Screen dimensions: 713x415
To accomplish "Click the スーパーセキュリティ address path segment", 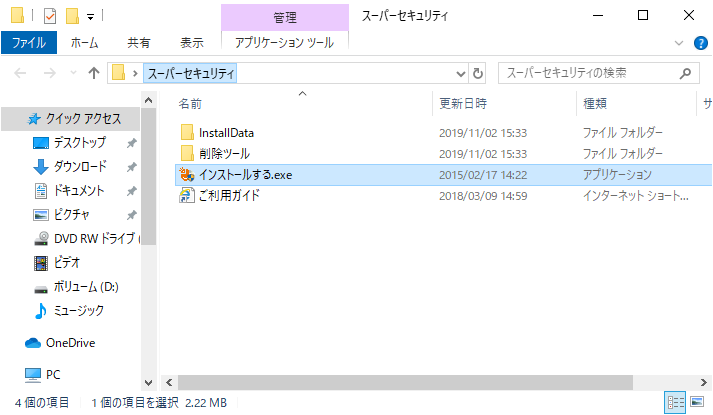I will 190,73.
